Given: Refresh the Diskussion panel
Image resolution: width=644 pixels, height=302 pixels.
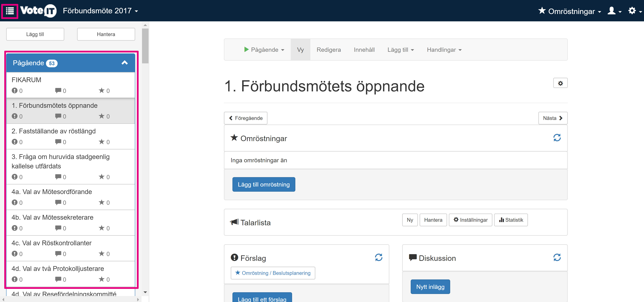Looking at the screenshot, I should pyautogui.click(x=557, y=257).
